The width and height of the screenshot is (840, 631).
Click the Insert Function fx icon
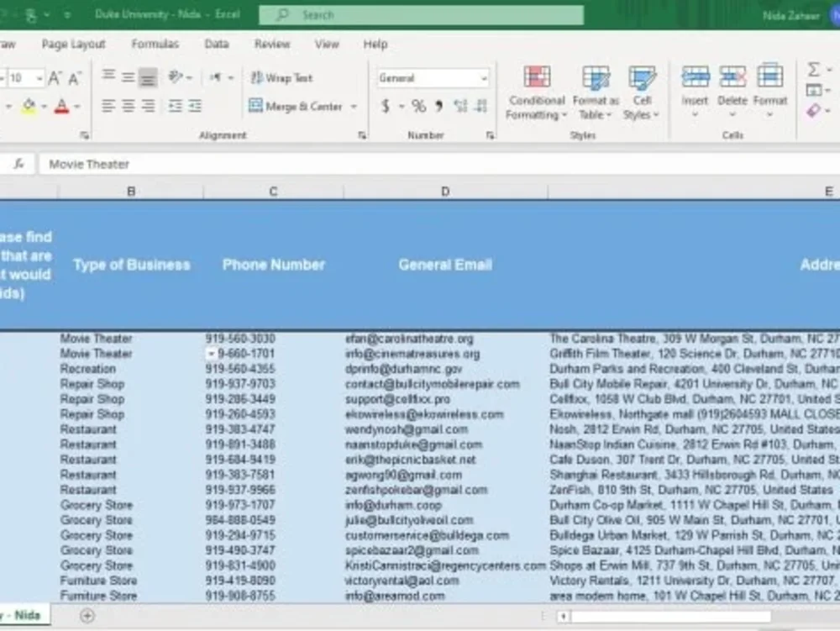tap(19, 164)
